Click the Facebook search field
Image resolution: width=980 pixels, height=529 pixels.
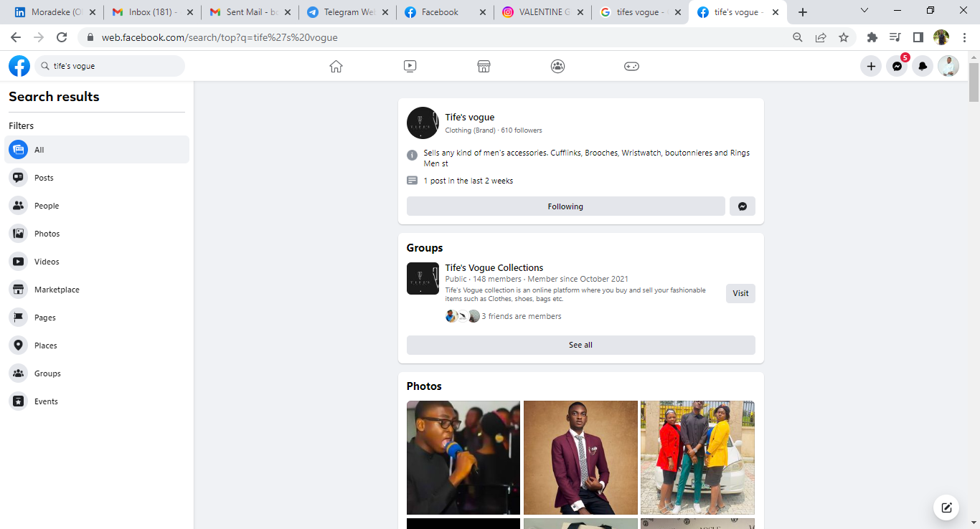click(x=110, y=66)
